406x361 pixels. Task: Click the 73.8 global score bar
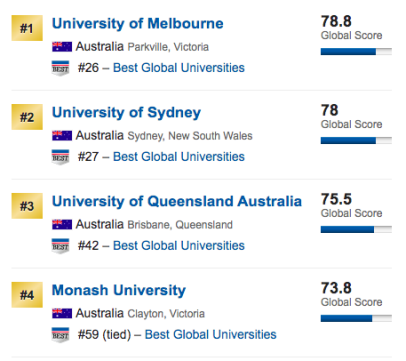pos(356,319)
